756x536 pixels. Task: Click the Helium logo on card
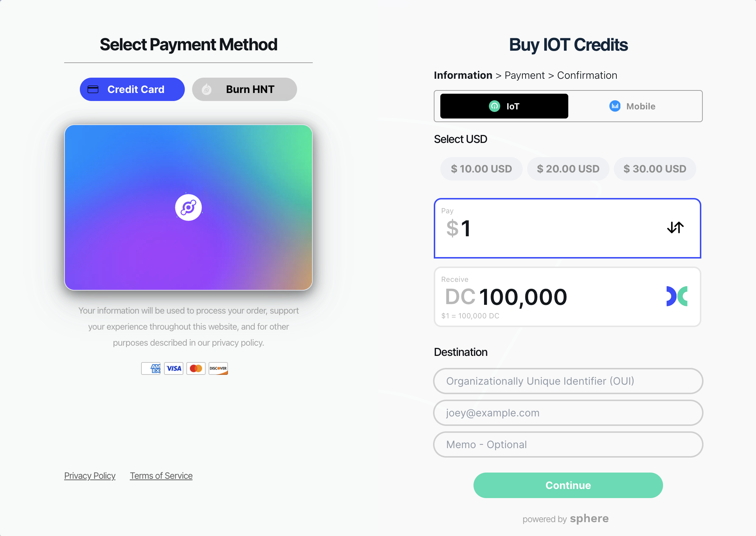(188, 207)
